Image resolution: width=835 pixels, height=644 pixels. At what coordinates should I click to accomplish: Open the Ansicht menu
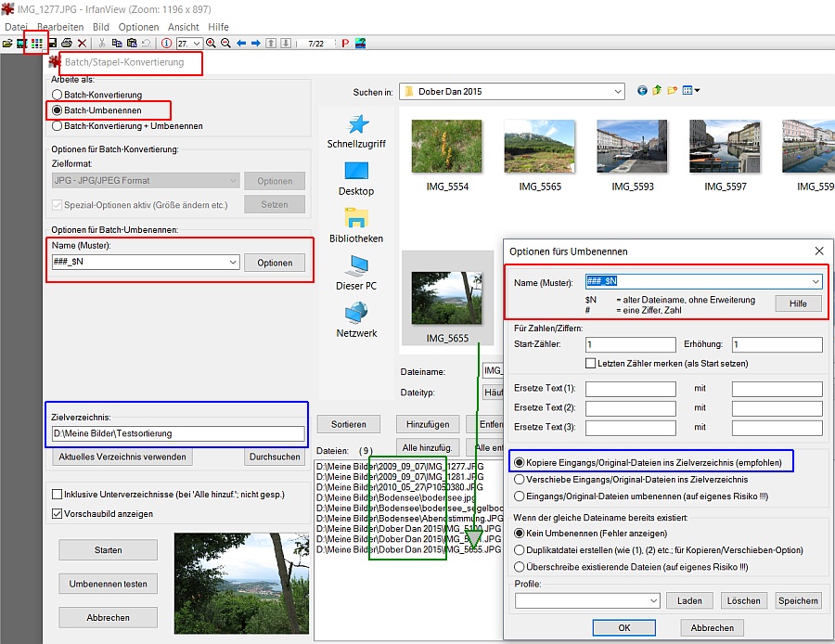tap(183, 27)
